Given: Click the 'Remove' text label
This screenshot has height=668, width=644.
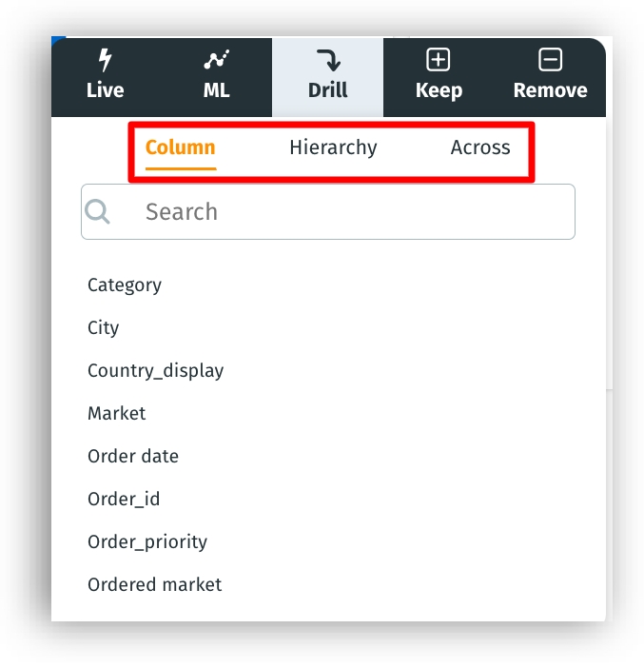Looking at the screenshot, I should [550, 91].
